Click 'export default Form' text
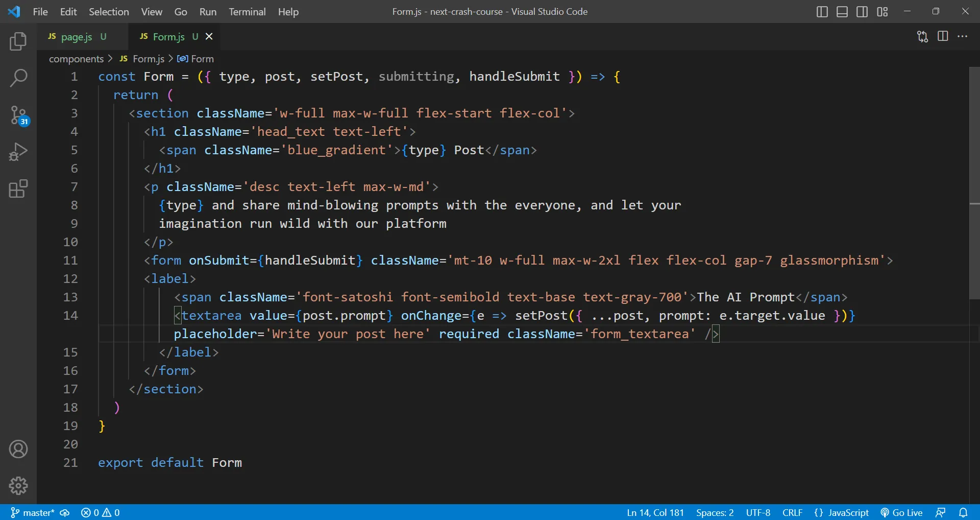Image resolution: width=980 pixels, height=520 pixels. tap(170, 463)
